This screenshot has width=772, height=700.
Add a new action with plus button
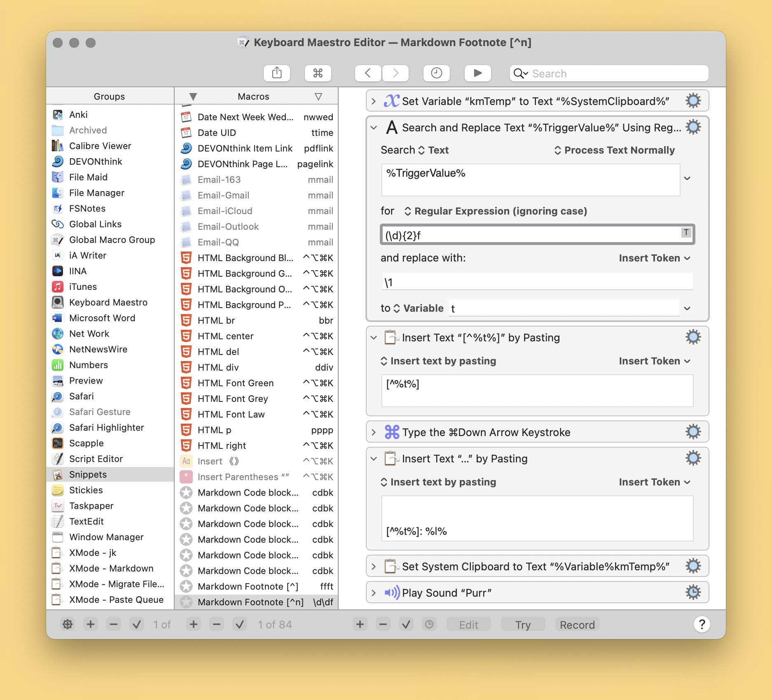[360, 624]
